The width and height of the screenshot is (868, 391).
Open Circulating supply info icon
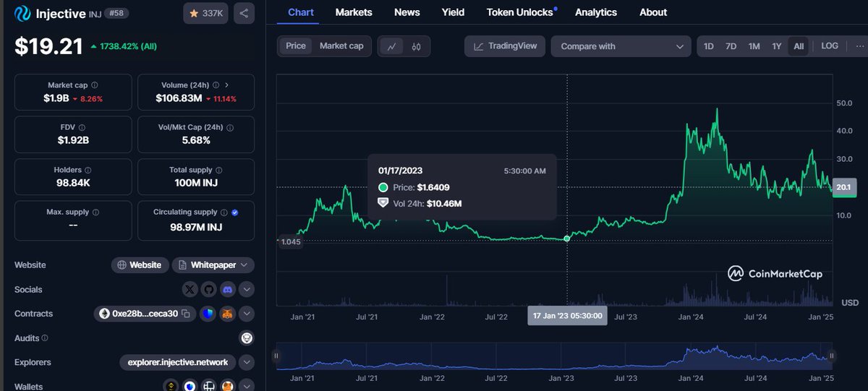pyautogui.click(x=224, y=212)
